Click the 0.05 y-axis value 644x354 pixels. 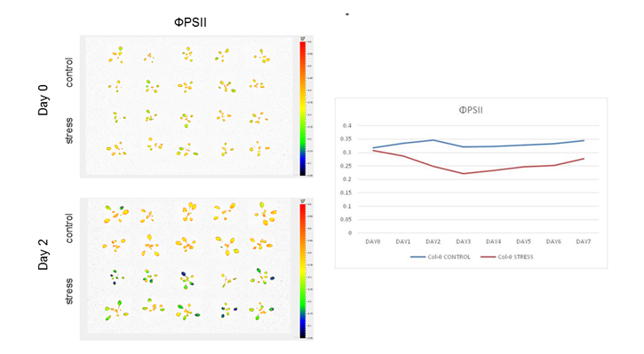(346, 219)
